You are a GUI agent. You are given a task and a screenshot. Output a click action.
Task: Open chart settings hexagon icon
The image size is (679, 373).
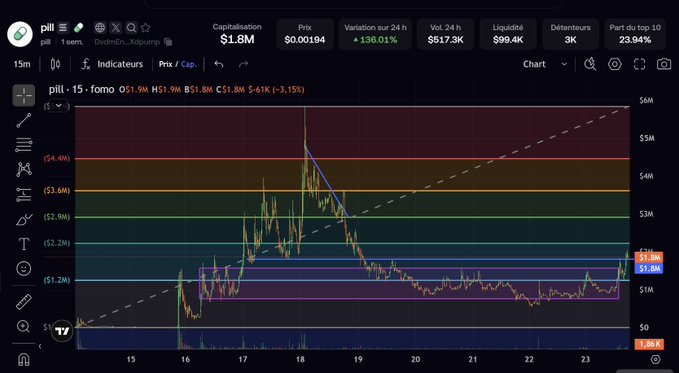tap(614, 64)
